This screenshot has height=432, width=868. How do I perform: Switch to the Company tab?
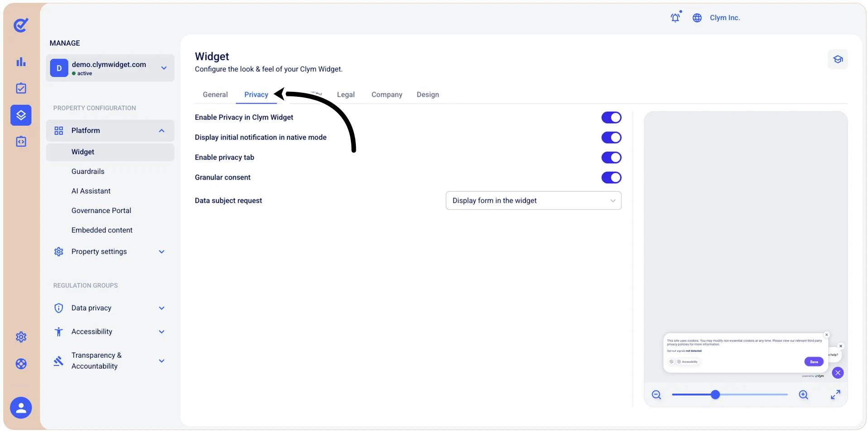pos(387,95)
